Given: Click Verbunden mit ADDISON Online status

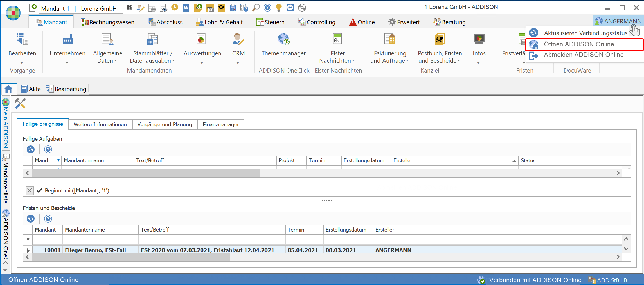Looking at the screenshot, I should point(529,280).
